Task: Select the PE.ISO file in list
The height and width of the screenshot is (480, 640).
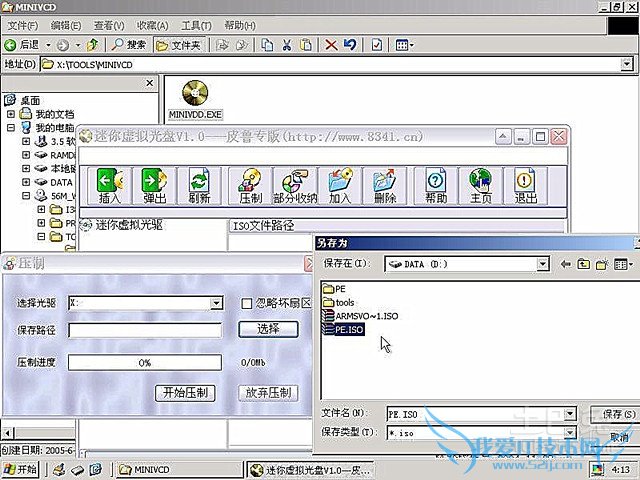Action: click(x=343, y=329)
